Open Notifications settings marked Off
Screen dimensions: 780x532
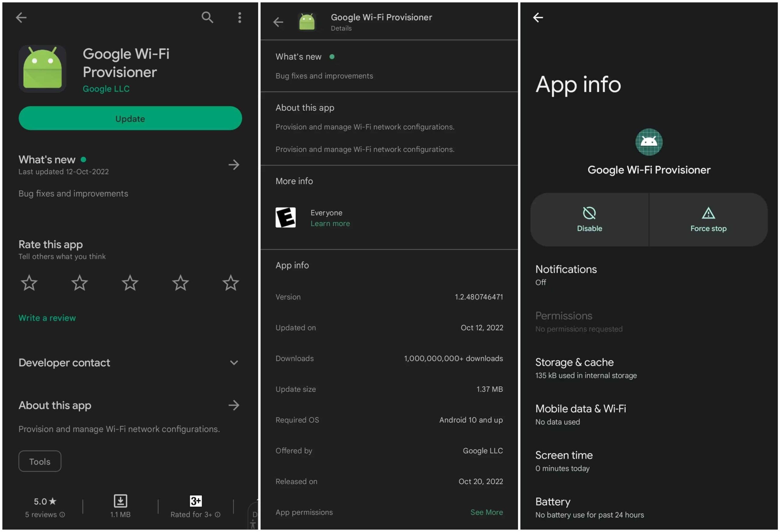coord(566,275)
